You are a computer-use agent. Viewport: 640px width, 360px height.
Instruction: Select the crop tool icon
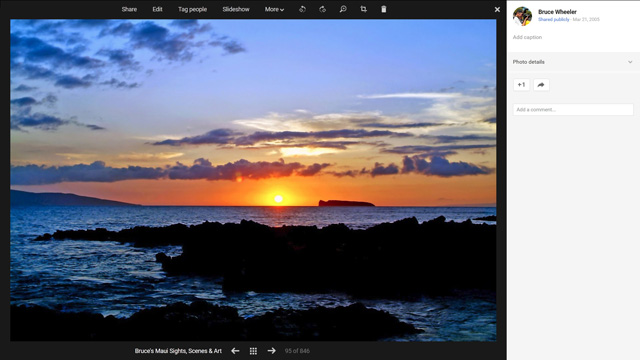point(363,9)
